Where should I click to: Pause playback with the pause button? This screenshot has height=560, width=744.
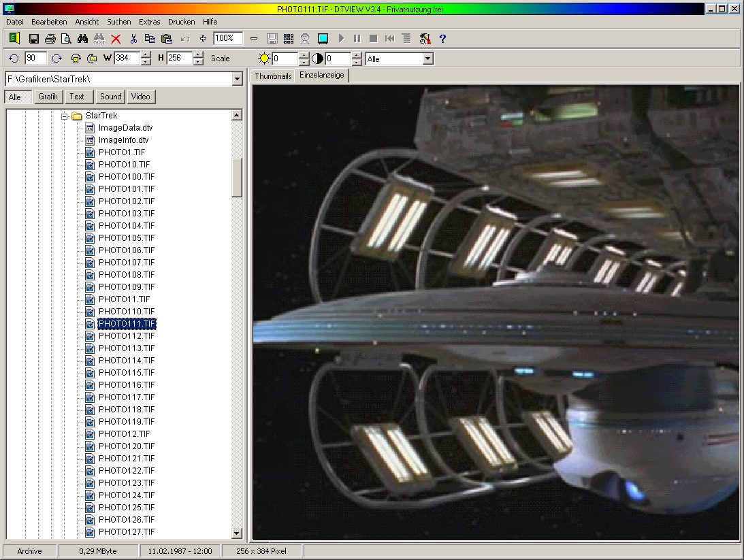(x=357, y=39)
